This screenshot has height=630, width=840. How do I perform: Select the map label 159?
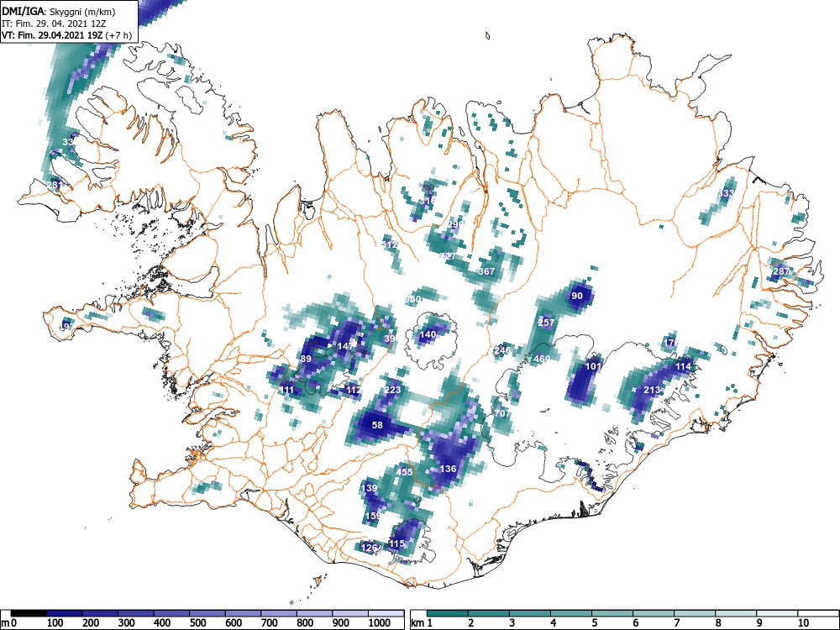tap(373, 516)
